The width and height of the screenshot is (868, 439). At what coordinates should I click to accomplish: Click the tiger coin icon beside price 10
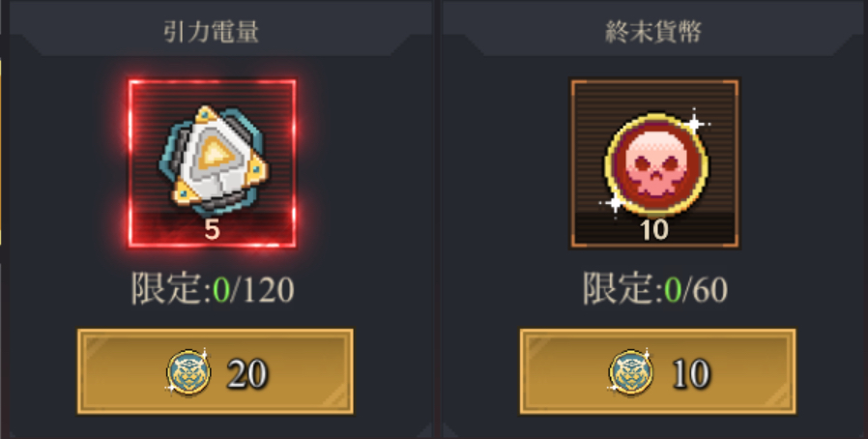click(x=630, y=372)
